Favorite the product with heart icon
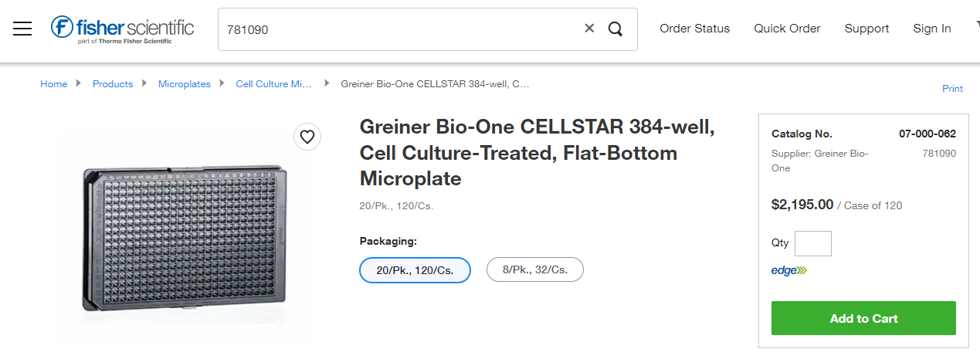The width and height of the screenshot is (980, 359). [x=307, y=137]
